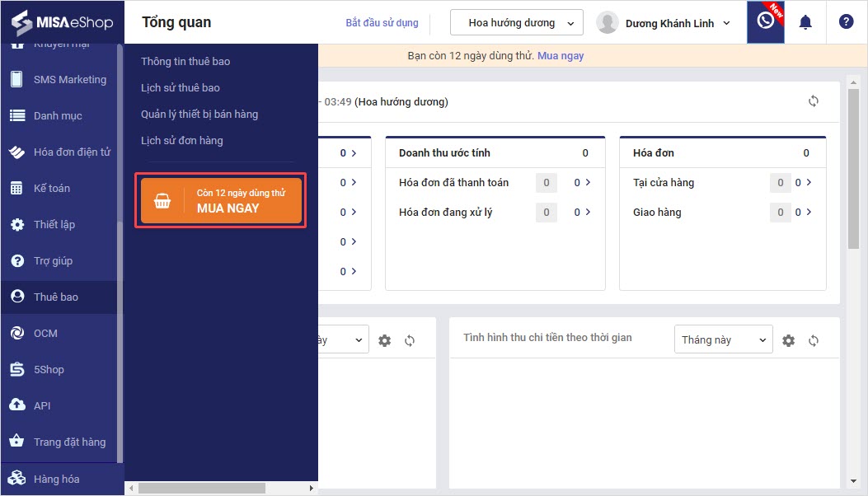This screenshot has width=868, height=496.
Task: Click the scroll right arrow of the submenu's horizontal scrollbar
Action: 311,489
